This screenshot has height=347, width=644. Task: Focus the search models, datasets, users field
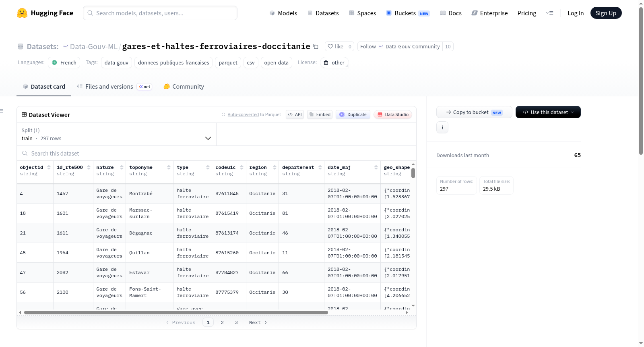click(x=160, y=13)
